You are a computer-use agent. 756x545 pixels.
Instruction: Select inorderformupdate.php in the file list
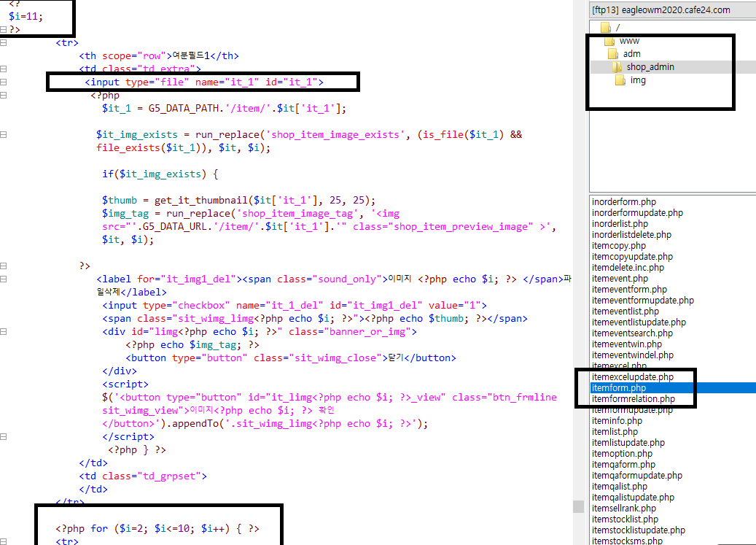637,213
